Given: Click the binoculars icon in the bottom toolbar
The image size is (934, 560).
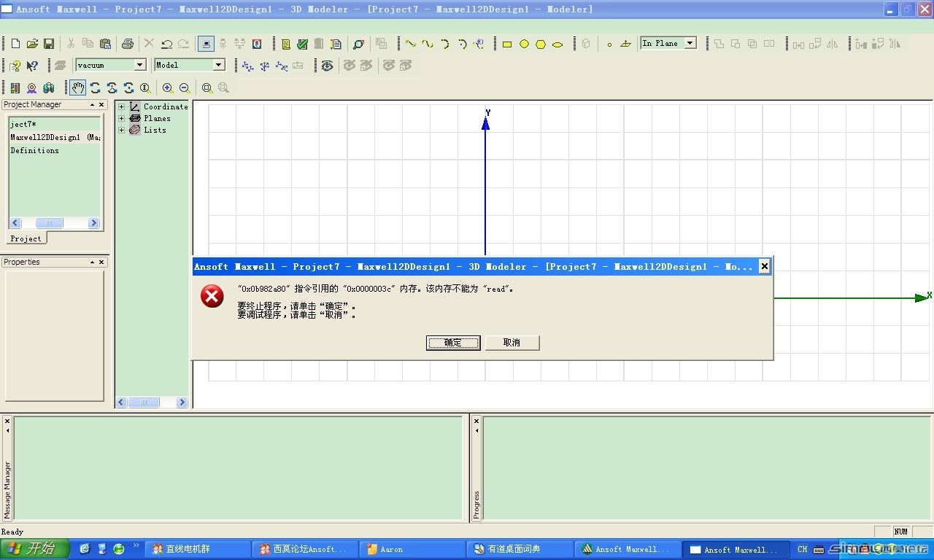Looking at the screenshot, I should click(49, 88).
